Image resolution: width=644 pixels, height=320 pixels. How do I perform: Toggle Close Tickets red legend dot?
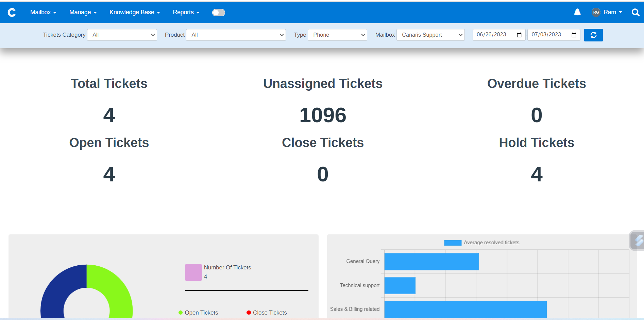click(249, 313)
